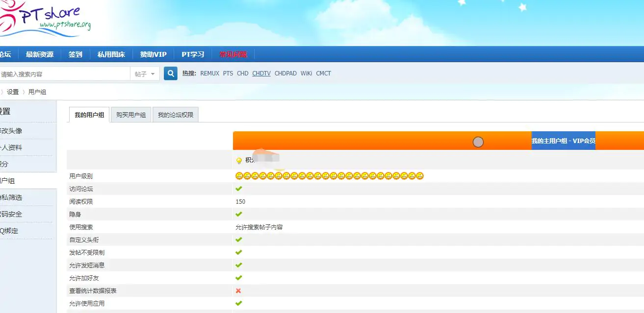Click the lightbulb icon beside 积分
Image resolution: width=644 pixels, height=313 pixels.
coord(239,160)
